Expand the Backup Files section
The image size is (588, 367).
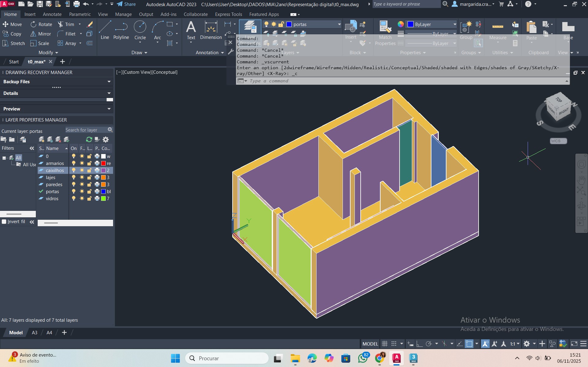pos(109,82)
